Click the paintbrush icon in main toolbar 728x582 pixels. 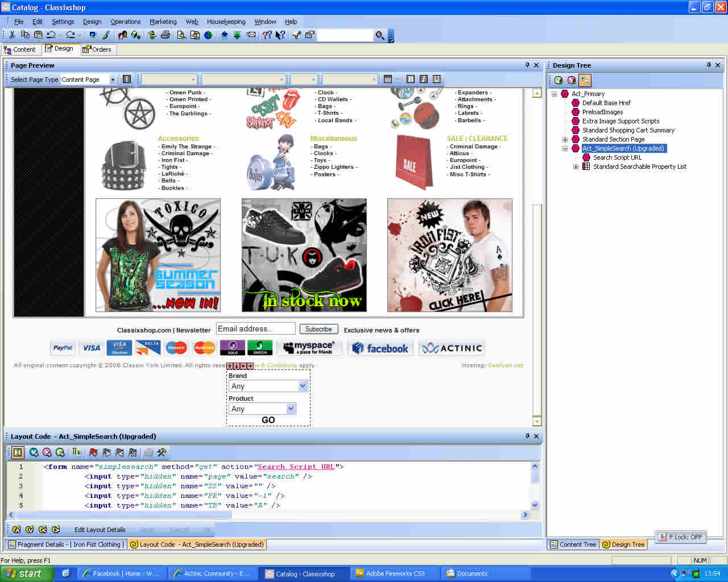(106, 35)
